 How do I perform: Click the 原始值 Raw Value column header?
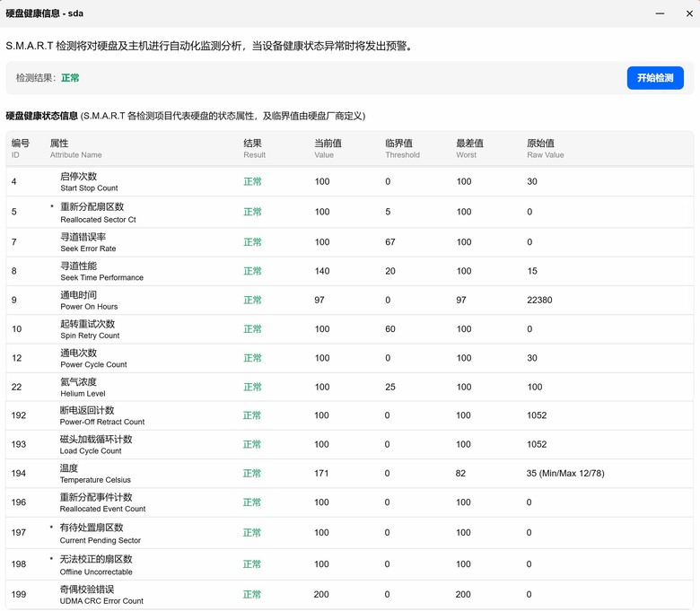(545, 149)
